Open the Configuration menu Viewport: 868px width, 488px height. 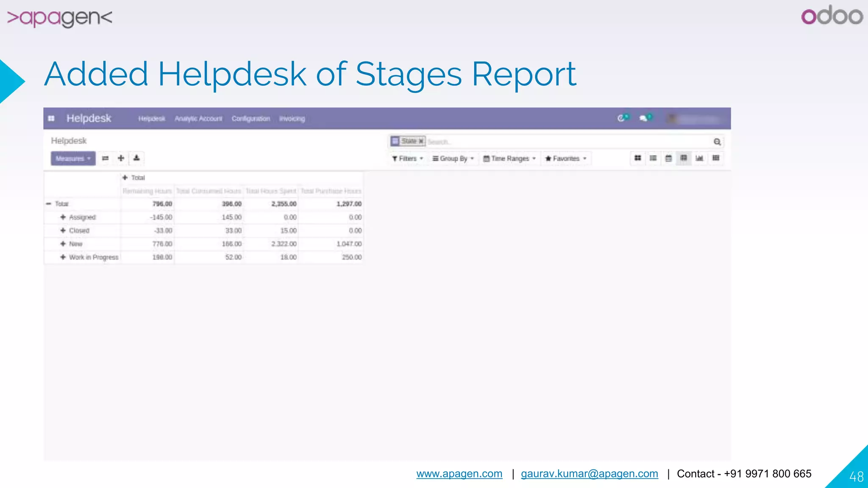[251, 119]
